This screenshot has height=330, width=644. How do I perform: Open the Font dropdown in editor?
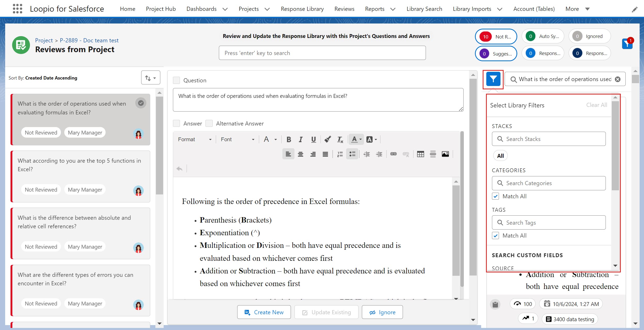[237, 139]
